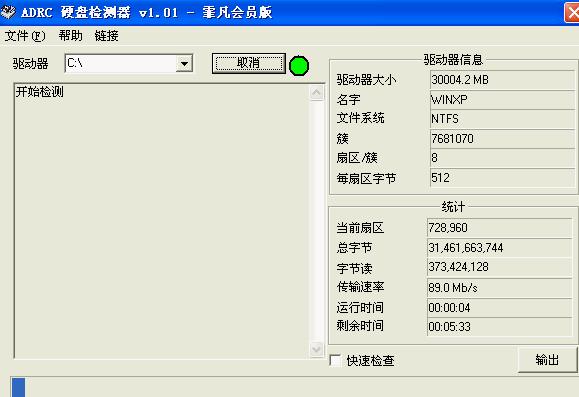The height and width of the screenshot is (397, 579).
Task: Click the ADRC application icon in title bar
Action: [8, 12]
